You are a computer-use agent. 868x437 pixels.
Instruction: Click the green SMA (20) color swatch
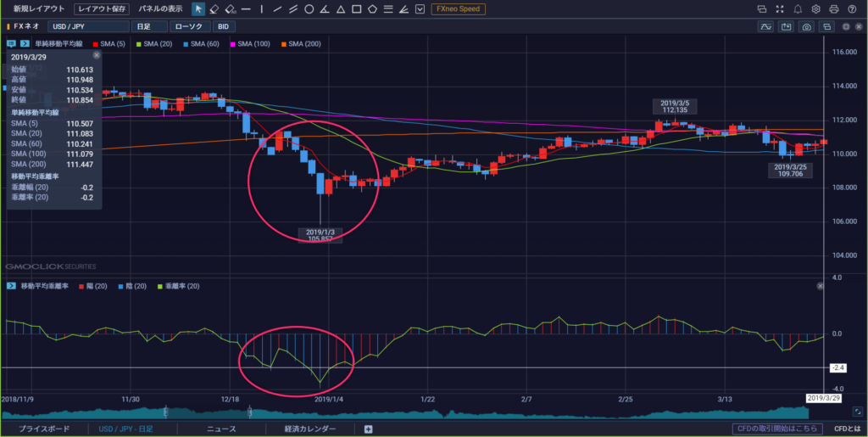click(139, 44)
